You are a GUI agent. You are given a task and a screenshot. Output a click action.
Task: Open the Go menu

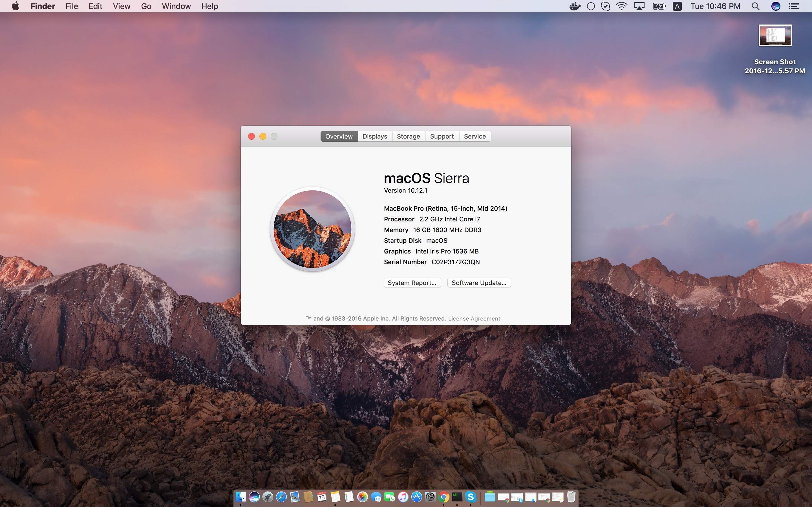click(146, 6)
